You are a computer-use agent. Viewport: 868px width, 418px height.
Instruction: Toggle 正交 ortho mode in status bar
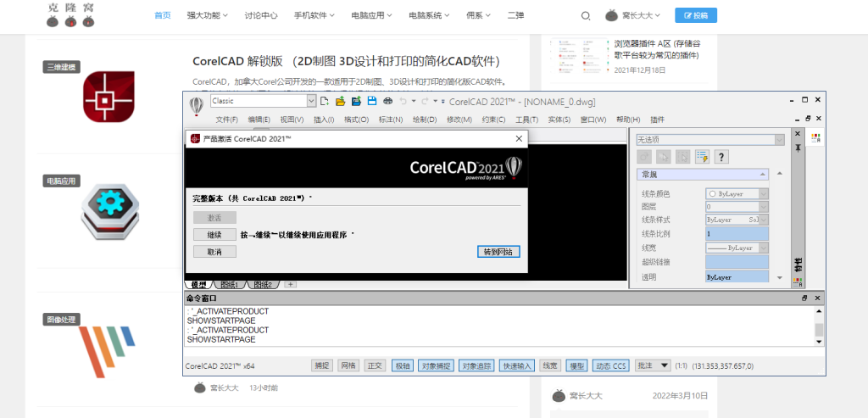click(375, 365)
